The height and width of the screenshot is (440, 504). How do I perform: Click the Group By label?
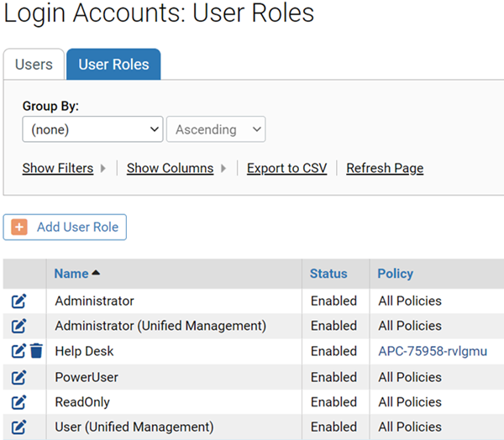(50, 106)
